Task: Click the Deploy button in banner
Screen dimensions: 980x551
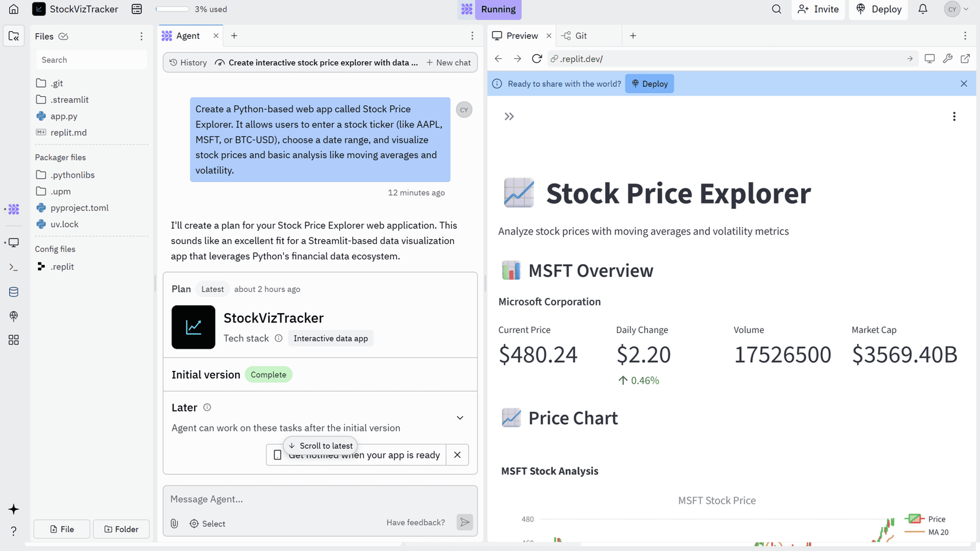Action: click(x=649, y=84)
